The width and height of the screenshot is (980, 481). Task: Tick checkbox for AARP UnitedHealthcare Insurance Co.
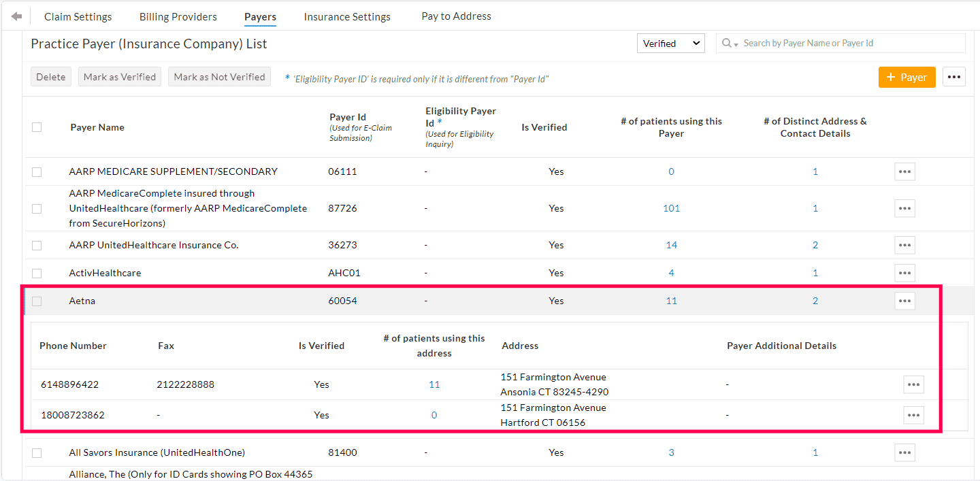tap(37, 245)
